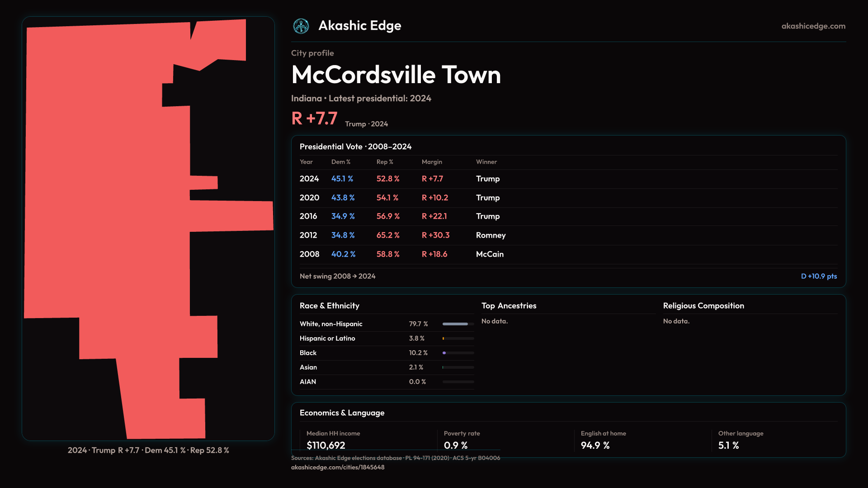Click the R +7.7 headline margin
868x488 pixels.
tap(314, 119)
